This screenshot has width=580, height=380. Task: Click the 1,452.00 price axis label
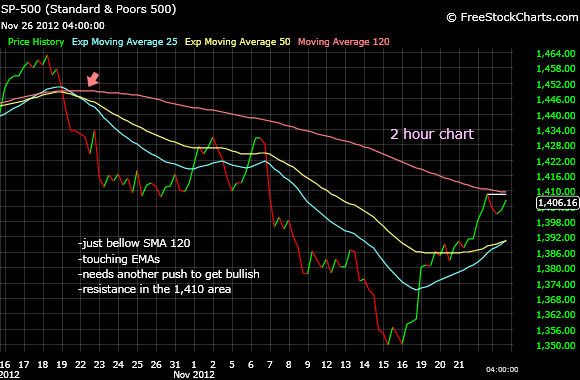pyautogui.click(x=556, y=84)
